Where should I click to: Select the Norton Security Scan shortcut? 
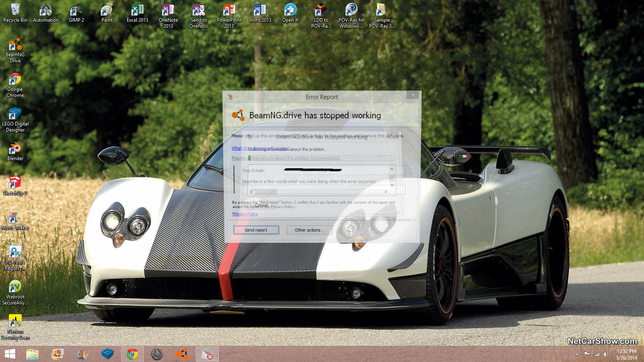pos(15,328)
